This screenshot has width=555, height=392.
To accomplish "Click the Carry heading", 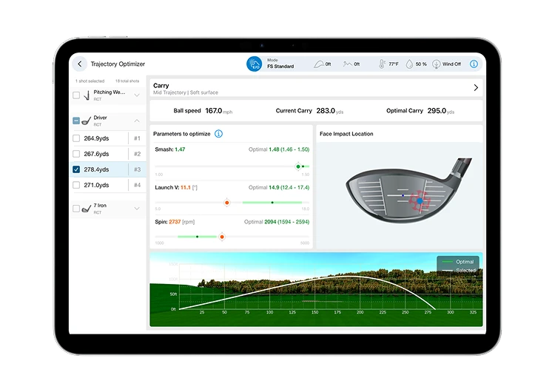I will [161, 86].
